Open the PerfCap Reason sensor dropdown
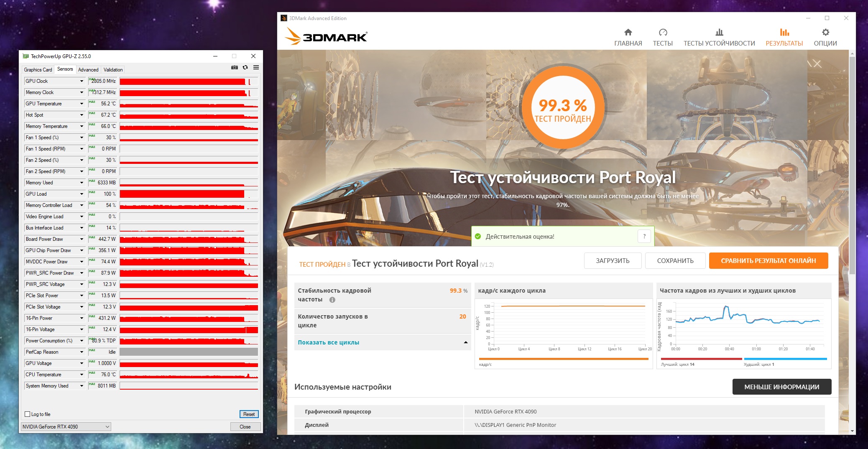Image resolution: width=868 pixels, height=449 pixels. [82, 352]
